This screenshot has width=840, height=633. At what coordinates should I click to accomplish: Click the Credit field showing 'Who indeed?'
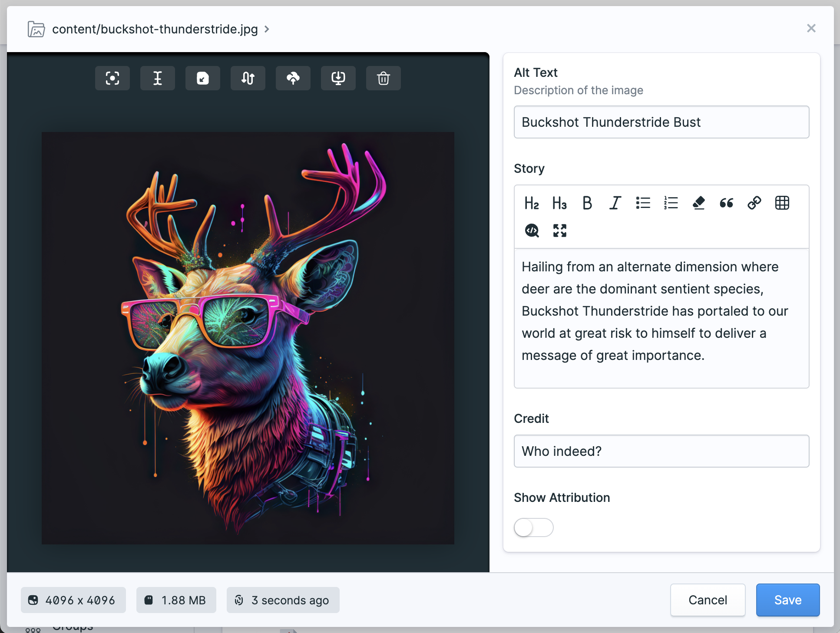click(661, 452)
